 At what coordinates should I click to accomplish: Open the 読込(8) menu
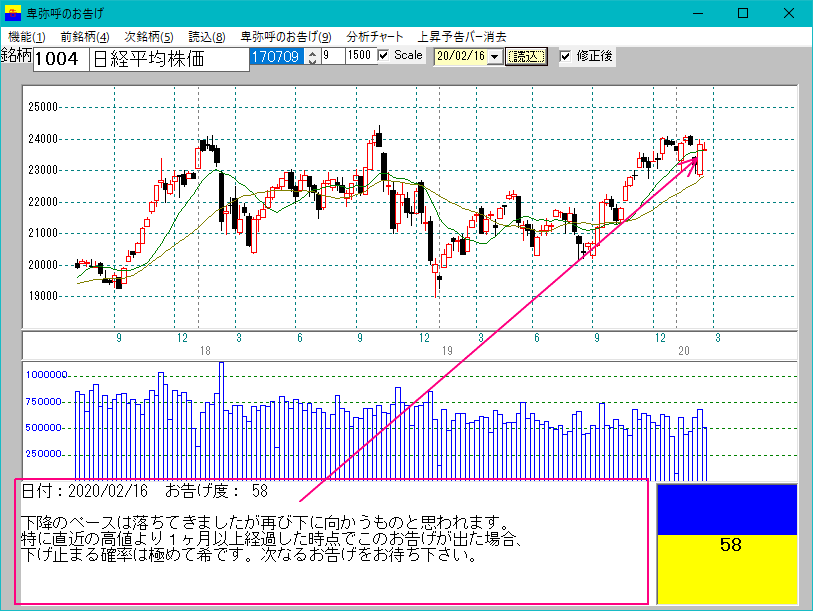[x=206, y=37]
